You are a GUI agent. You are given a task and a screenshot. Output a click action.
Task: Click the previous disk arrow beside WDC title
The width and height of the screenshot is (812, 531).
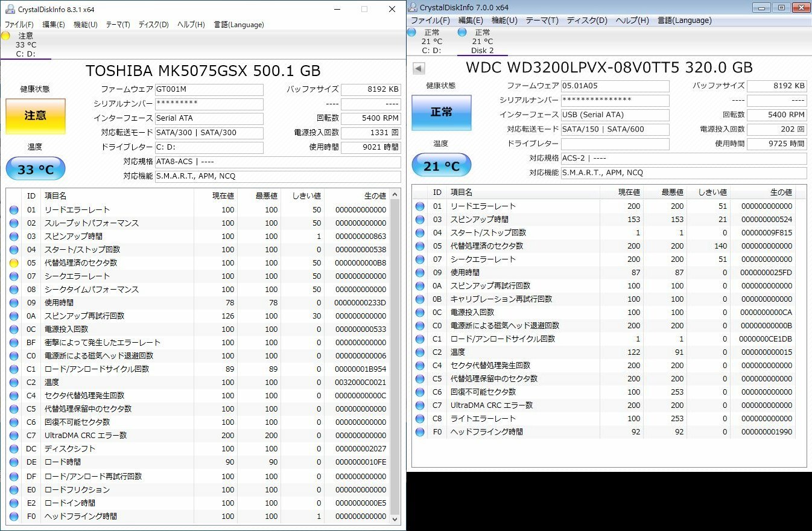(x=419, y=68)
